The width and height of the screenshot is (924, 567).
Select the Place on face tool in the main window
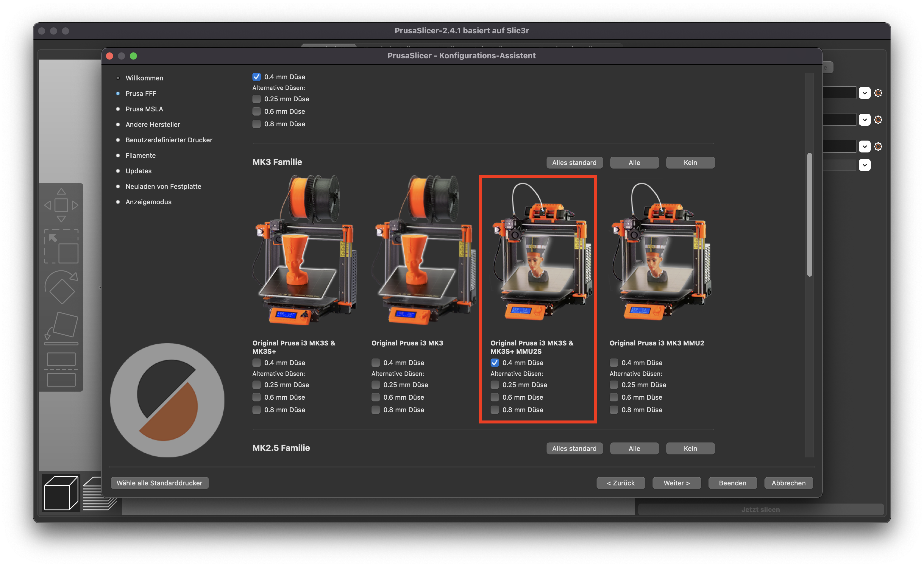point(61,328)
